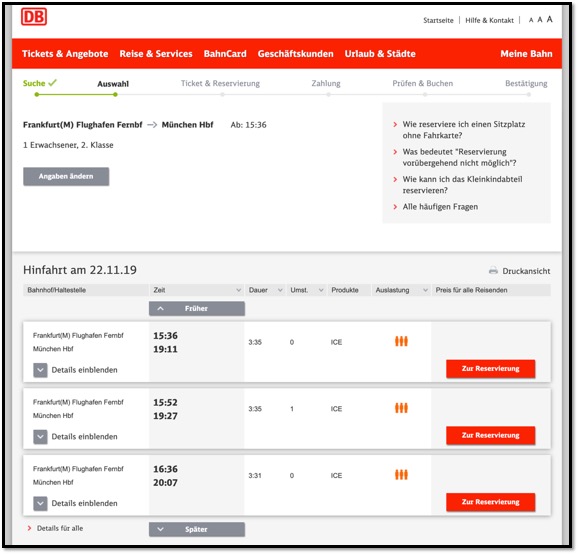This screenshot has height=555, width=579.
Task: Click Ticket & Reservierung progress step
Action: point(220,83)
